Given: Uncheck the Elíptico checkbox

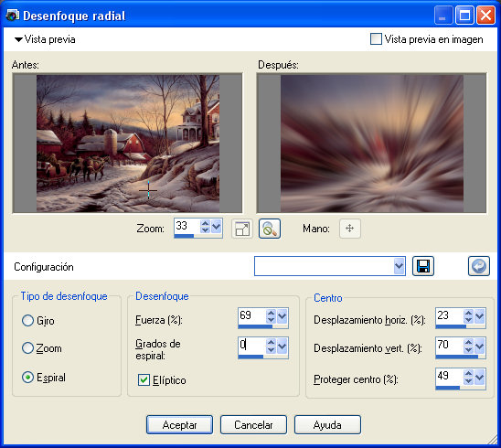Looking at the screenshot, I should (x=144, y=380).
